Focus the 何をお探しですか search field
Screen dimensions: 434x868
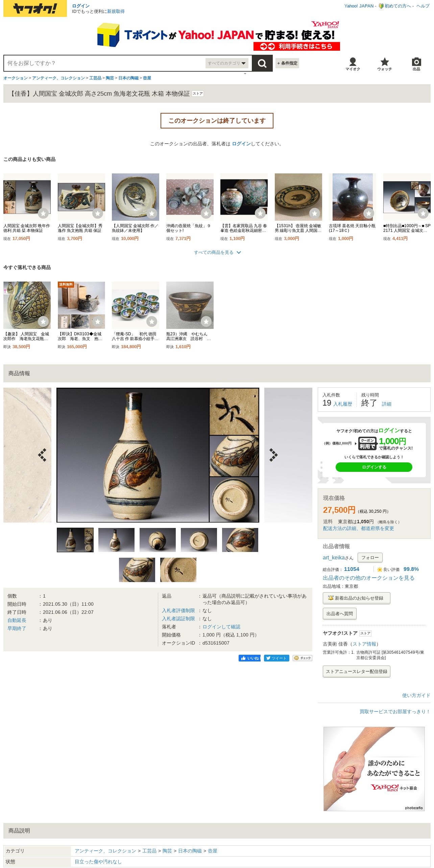105,63
